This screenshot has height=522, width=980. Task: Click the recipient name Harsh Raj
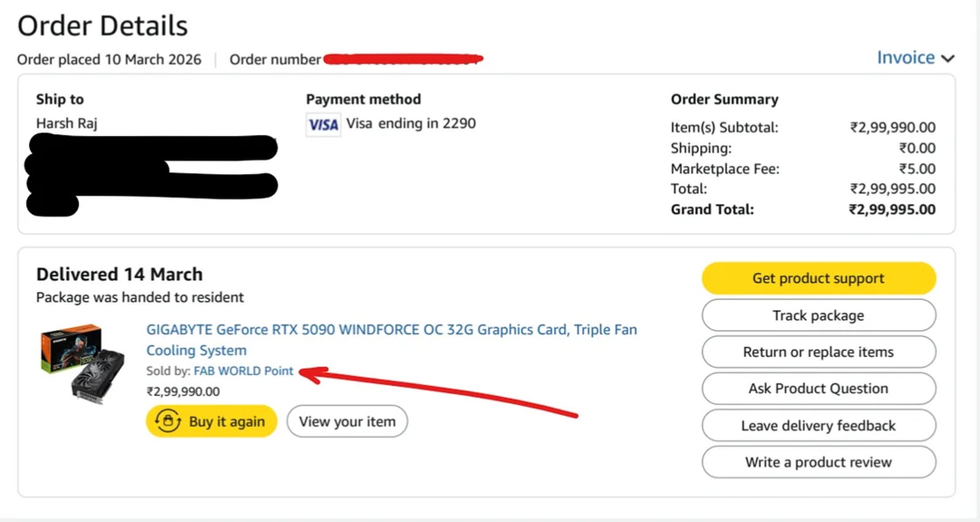click(x=67, y=124)
